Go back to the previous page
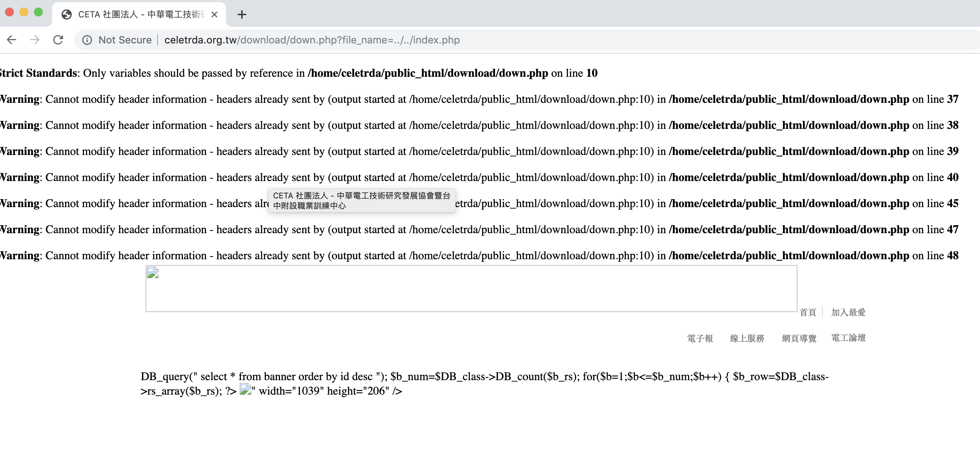980x454 pixels. coord(12,40)
